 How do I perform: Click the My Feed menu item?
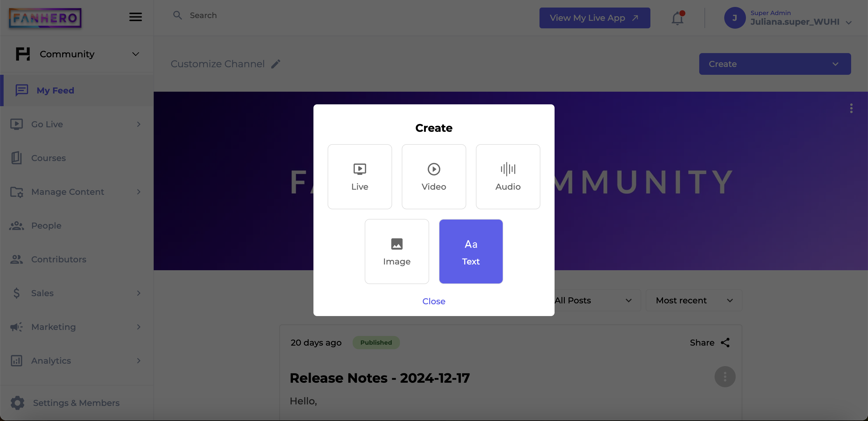pyautogui.click(x=55, y=90)
